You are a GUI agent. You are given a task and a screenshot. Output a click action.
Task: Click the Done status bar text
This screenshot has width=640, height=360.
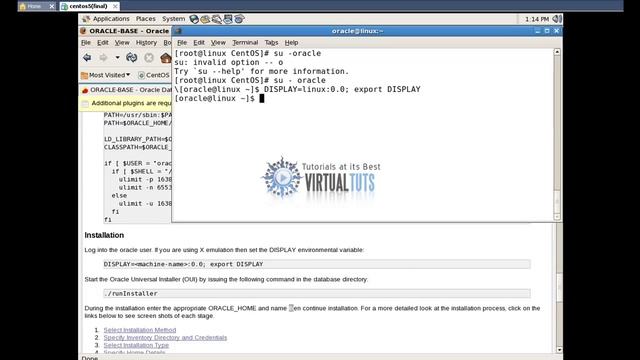(x=90, y=358)
